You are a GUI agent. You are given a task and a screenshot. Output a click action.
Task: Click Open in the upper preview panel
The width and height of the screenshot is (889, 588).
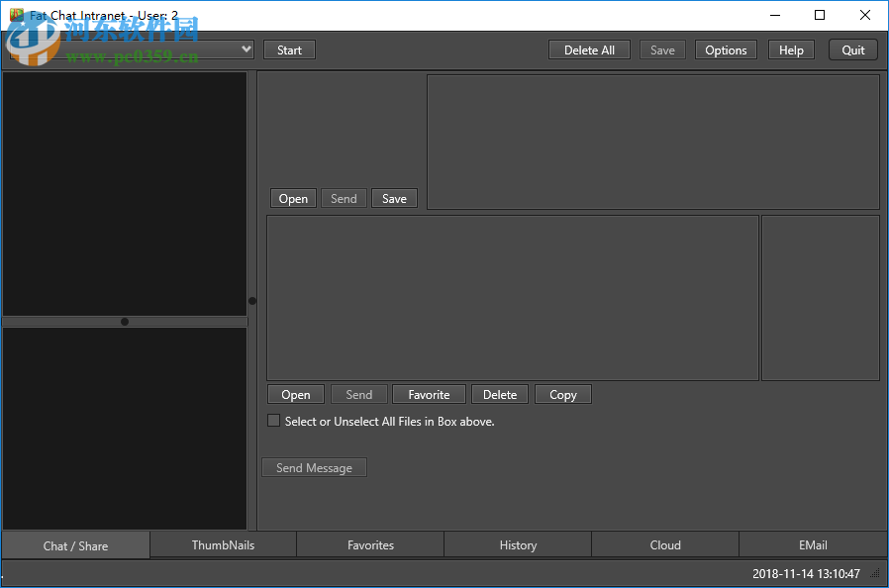[293, 198]
